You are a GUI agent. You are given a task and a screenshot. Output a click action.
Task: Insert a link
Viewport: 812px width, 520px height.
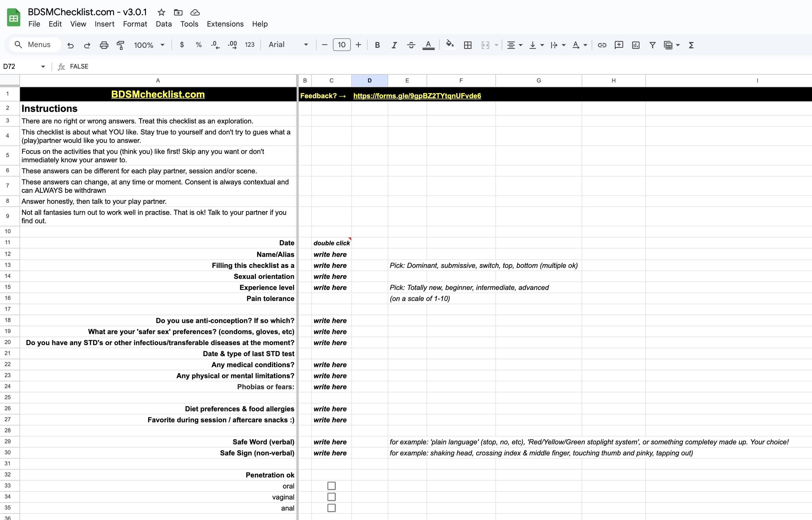602,44
